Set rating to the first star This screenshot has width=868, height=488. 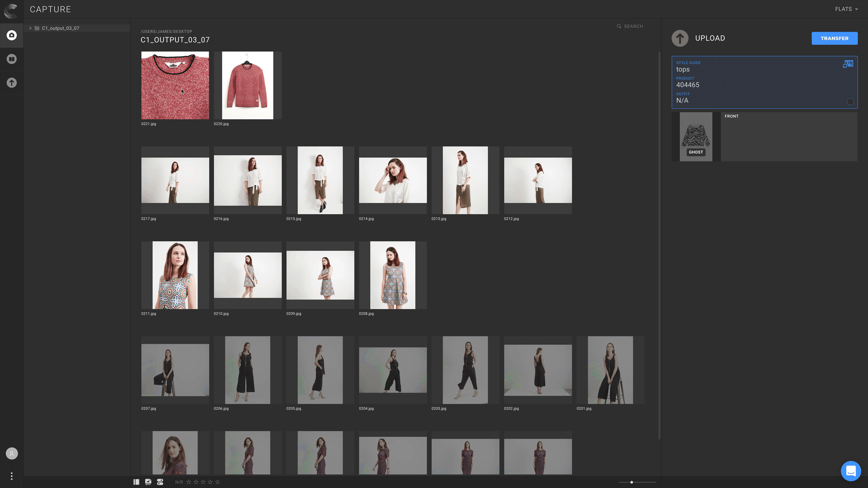[189, 482]
